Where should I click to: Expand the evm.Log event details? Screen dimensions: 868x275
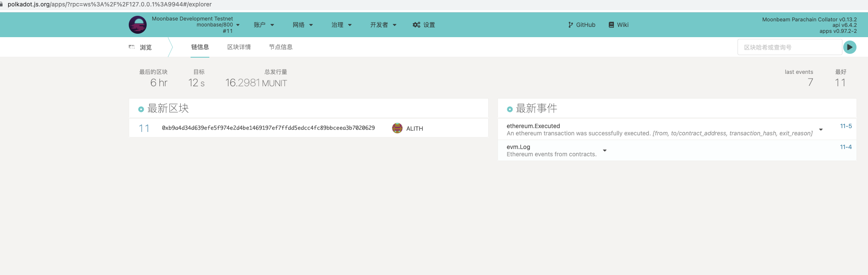point(605,150)
